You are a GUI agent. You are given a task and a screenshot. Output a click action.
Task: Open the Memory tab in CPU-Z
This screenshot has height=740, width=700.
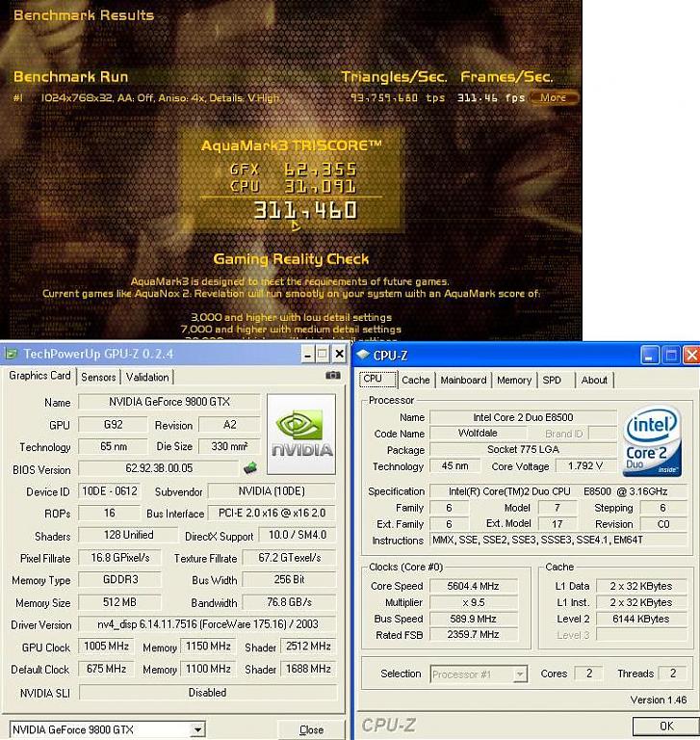tap(513, 381)
